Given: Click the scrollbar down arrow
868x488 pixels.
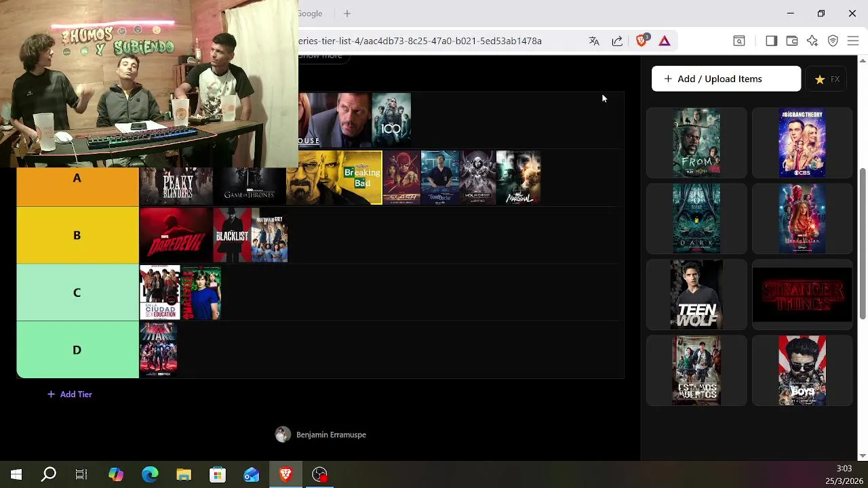Looking at the screenshot, I should [863, 455].
